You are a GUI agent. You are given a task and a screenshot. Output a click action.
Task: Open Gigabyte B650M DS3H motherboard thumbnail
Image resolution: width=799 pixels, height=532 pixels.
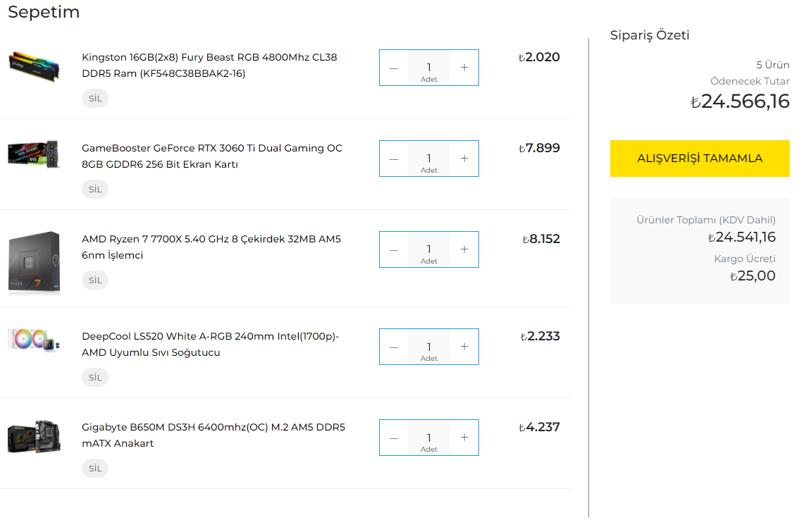(34, 437)
